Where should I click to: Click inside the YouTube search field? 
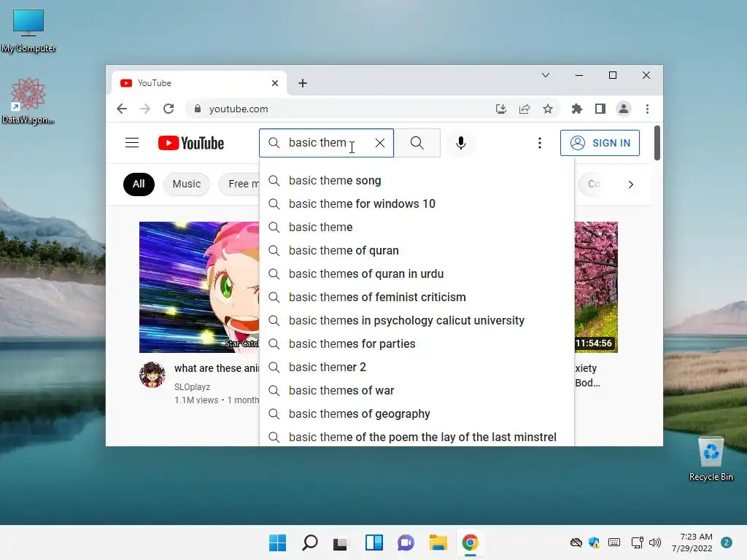click(x=326, y=143)
